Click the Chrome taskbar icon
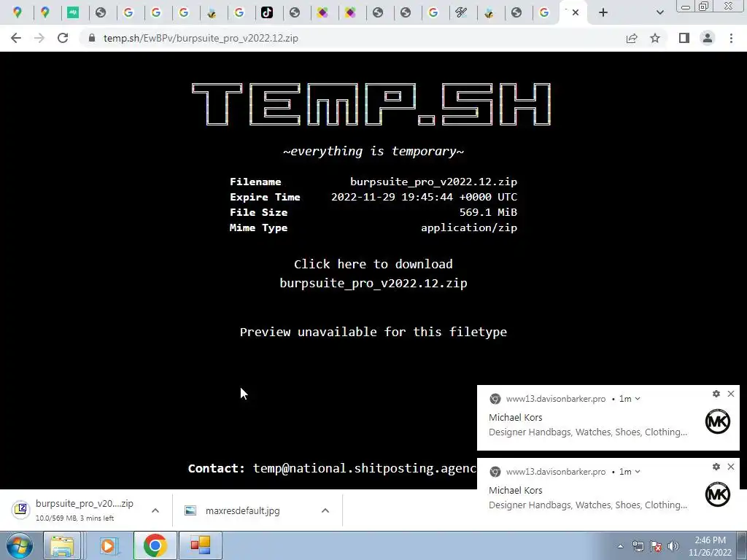 tap(155, 545)
